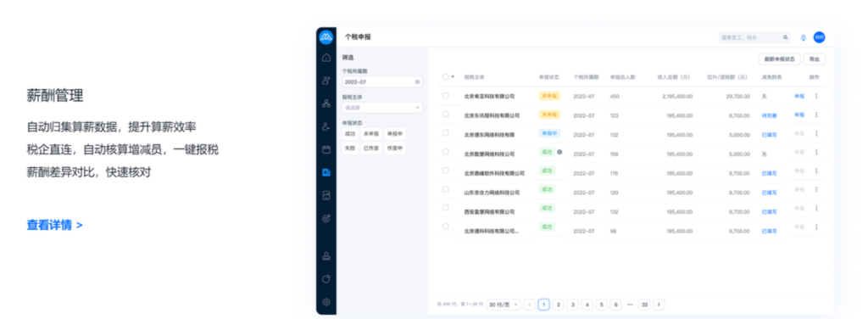Open more actions for 北京希亚科技有限公司 row
868x319 pixels.
[816, 96]
